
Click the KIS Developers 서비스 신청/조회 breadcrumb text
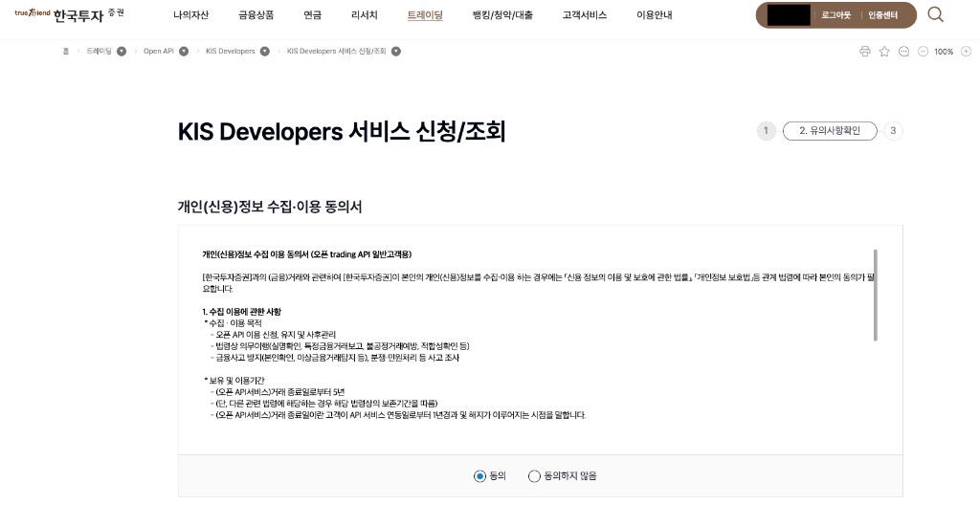pyautogui.click(x=336, y=52)
